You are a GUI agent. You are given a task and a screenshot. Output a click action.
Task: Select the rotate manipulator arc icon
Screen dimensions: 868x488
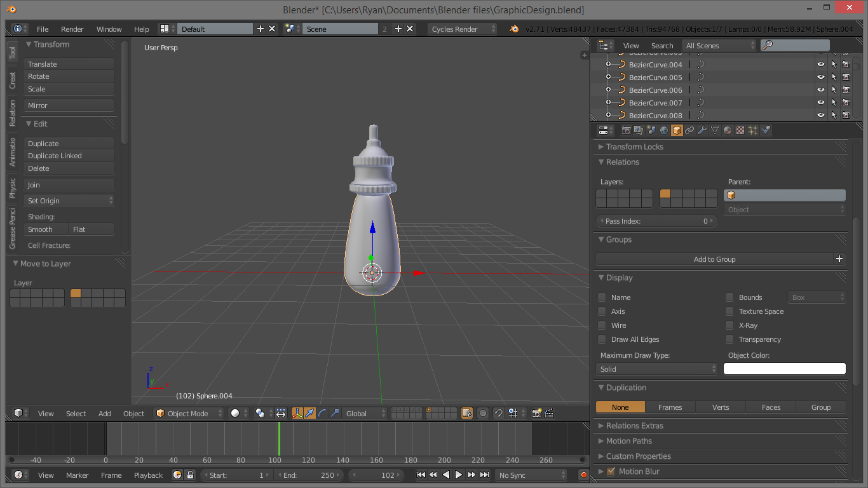pyautogui.click(x=322, y=413)
